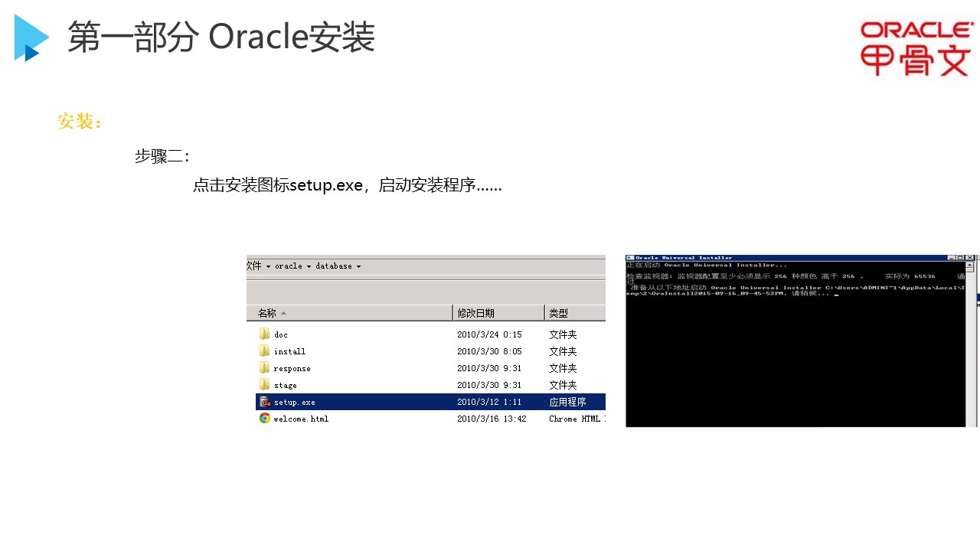This screenshot has height=551, width=980.
Task: Select the doc folder icon
Action: [x=264, y=334]
